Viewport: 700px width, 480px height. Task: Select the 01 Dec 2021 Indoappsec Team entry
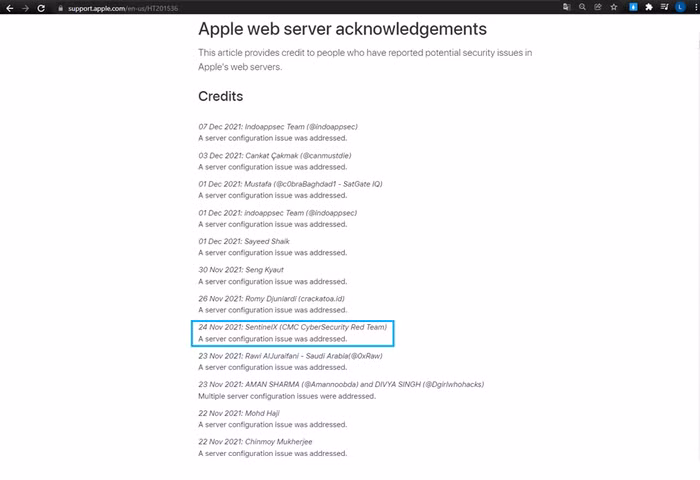click(278, 213)
